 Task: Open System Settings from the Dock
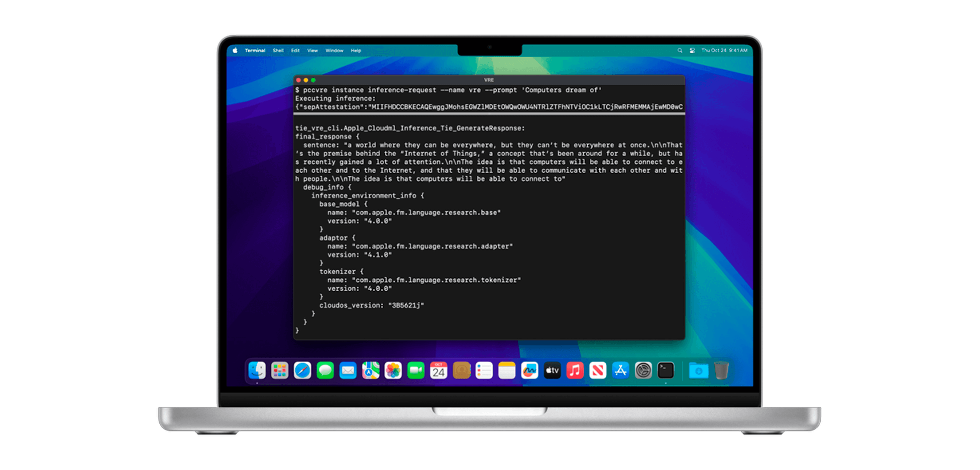643,371
